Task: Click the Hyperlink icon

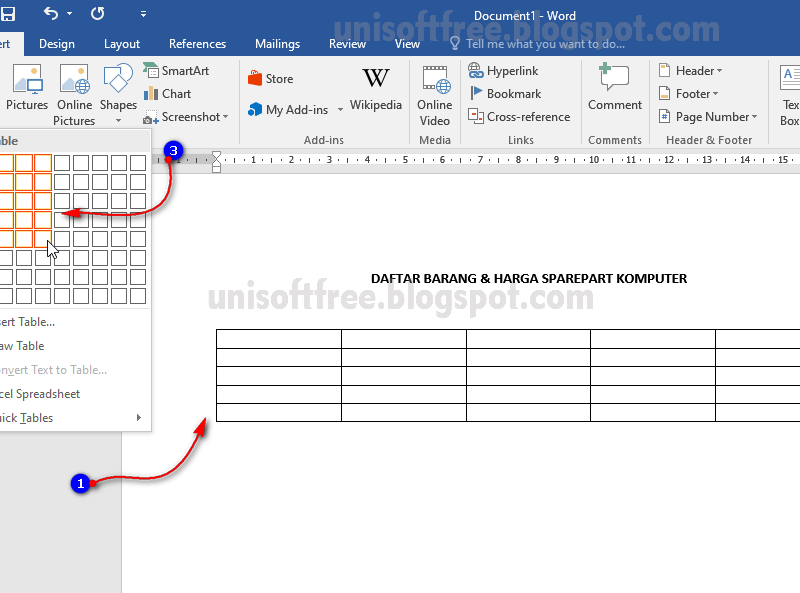Action: (476, 70)
